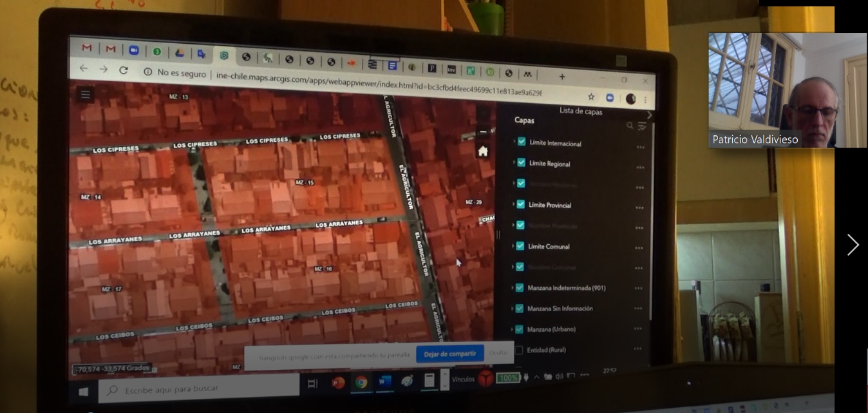Open options for Manzana Sin Información layer

pyautogui.click(x=638, y=309)
